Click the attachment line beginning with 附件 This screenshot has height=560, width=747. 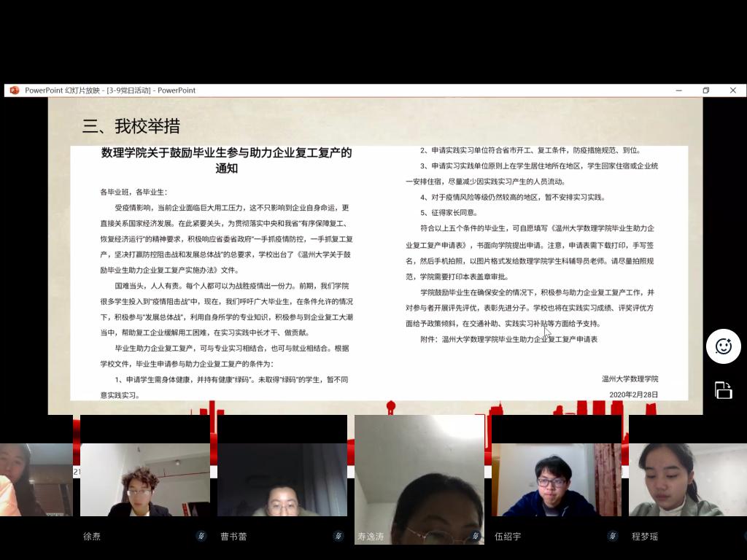pos(508,339)
